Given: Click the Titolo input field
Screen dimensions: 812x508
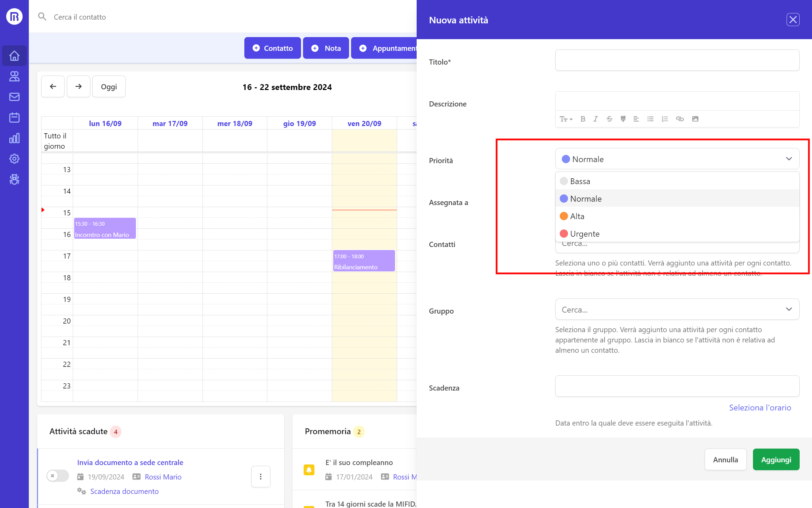Looking at the screenshot, I should [x=677, y=60].
